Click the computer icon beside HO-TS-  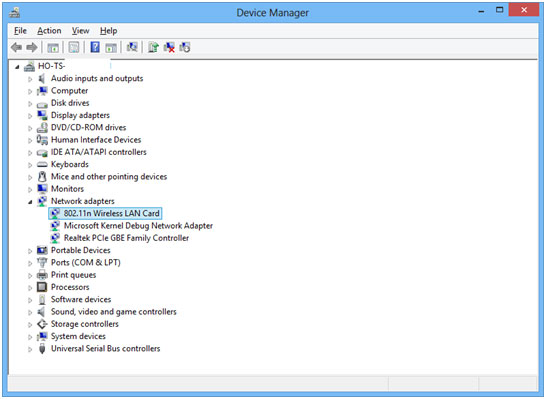(29, 66)
